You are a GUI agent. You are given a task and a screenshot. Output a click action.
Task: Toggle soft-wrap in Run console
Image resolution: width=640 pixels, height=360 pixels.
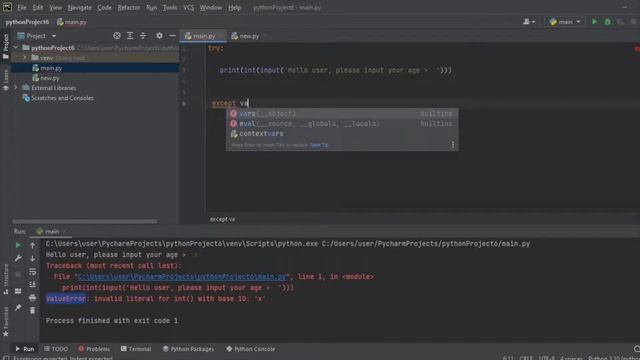33,271
